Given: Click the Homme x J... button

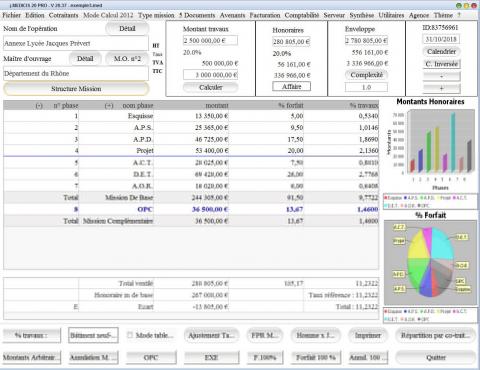Looking at the screenshot, I should pos(315,335).
